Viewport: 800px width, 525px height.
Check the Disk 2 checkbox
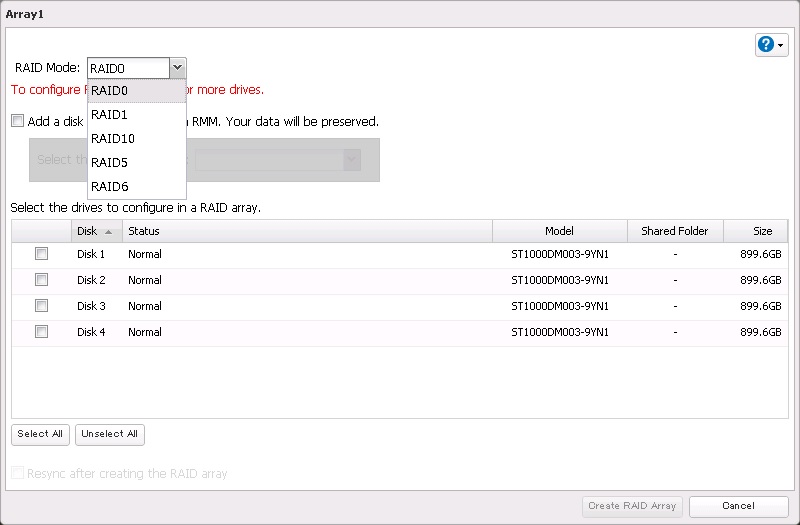click(x=42, y=280)
